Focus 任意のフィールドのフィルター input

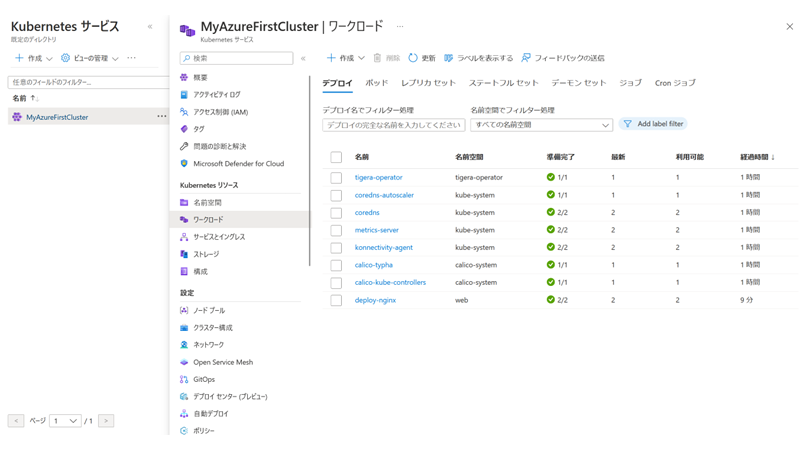88,82
